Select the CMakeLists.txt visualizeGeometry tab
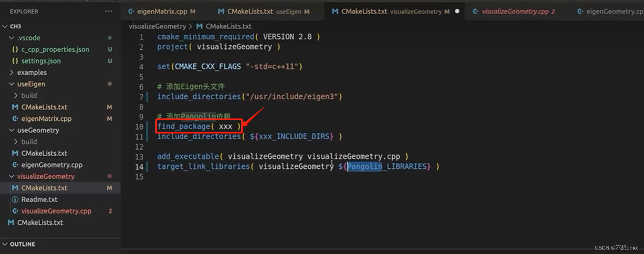The width and height of the screenshot is (644, 254). click(x=395, y=11)
